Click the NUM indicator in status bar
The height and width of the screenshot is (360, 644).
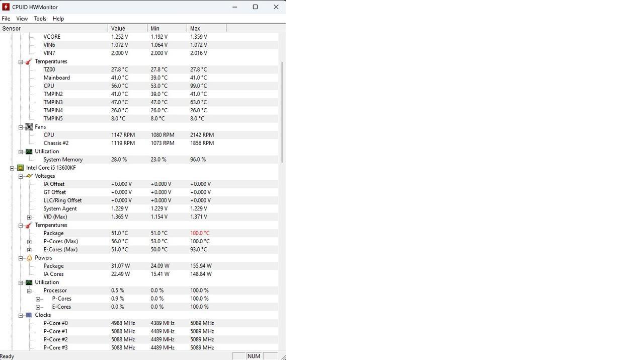click(254, 356)
